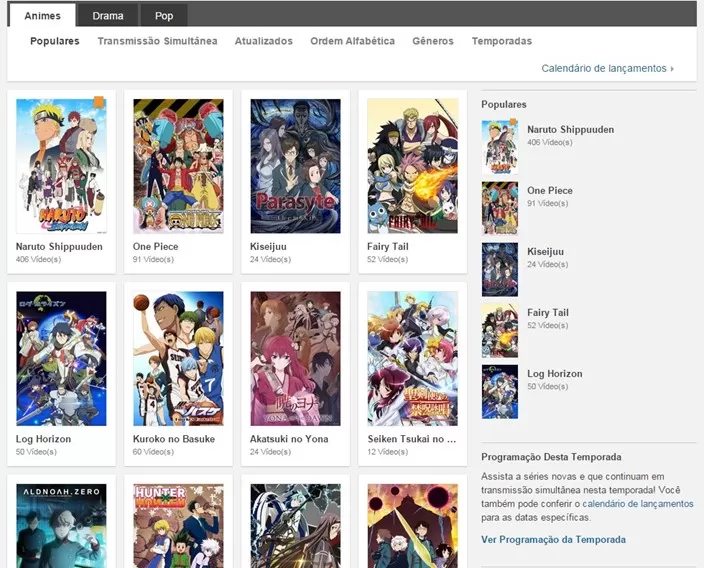Open the Akatsuki no Yona cover

pyautogui.click(x=295, y=359)
